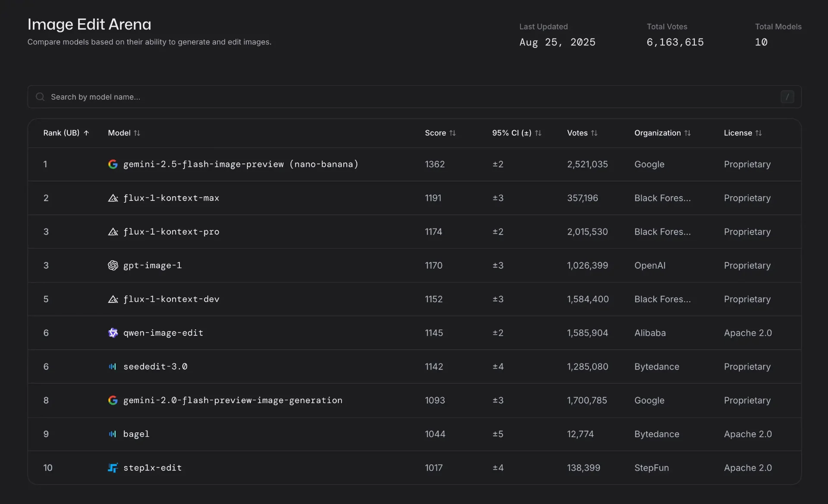This screenshot has height=504, width=828.
Task: Click Bytedance organization in seededit-3.0 row
Action: (657, 366)
